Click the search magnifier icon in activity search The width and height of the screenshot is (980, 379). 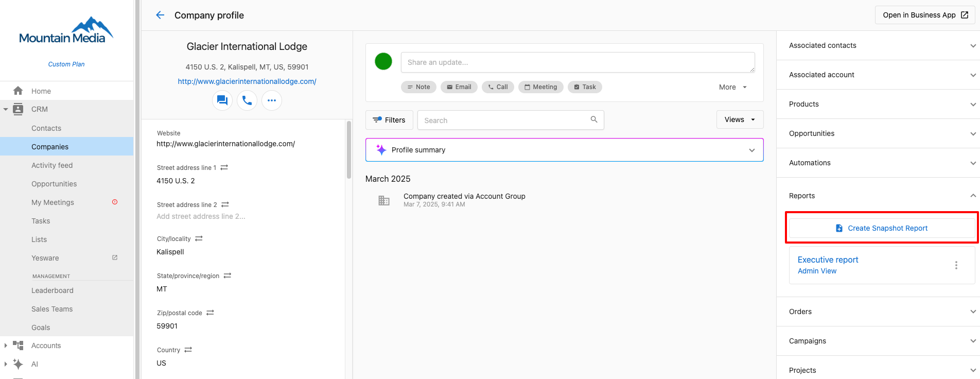pyautogui.click(x=594, y=119)
